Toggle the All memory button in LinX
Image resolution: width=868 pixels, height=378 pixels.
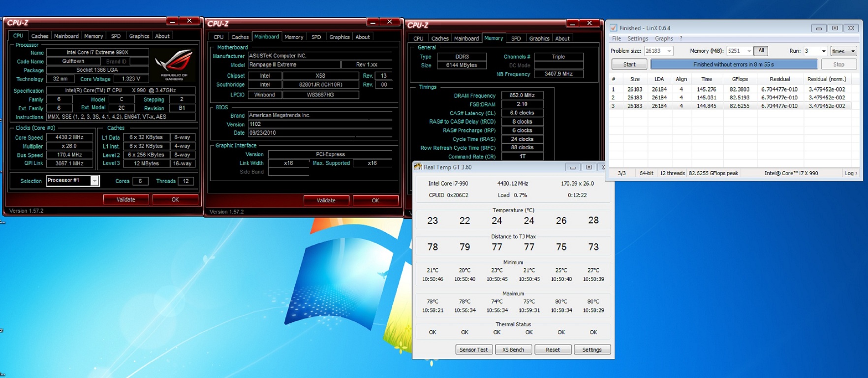(x=761, y=51)
